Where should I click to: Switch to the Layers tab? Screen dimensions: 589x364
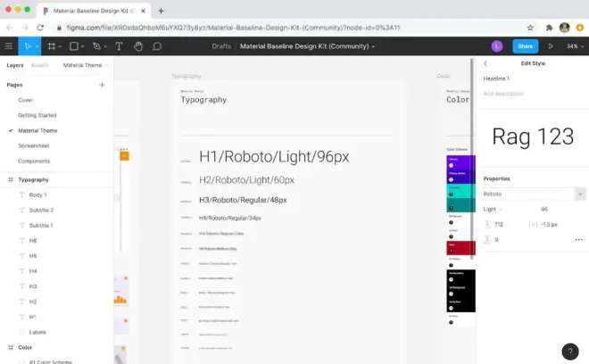point(15,65)
